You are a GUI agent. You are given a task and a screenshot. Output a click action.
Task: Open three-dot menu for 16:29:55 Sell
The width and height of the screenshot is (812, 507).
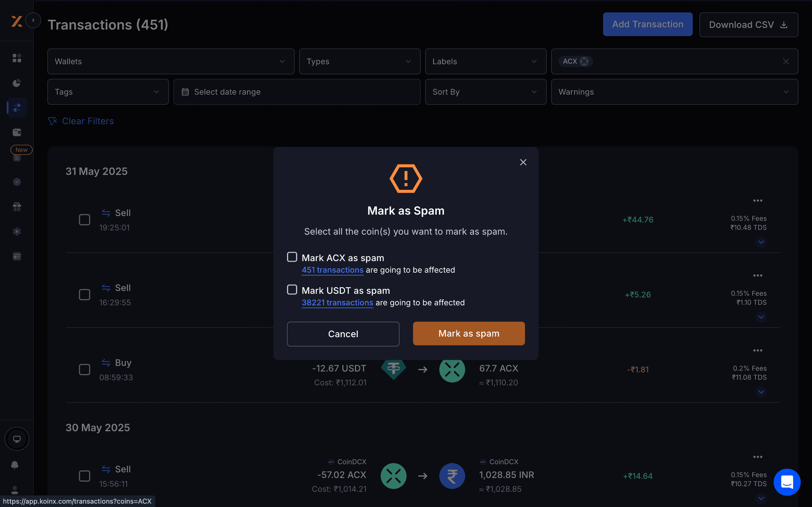pyautogui.click(x=757, y=275)
